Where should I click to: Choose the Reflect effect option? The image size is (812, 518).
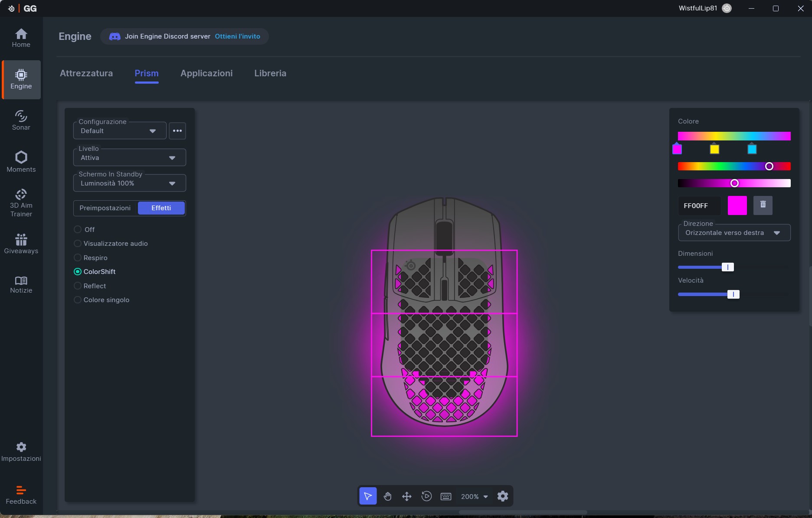pyautogui.click(x=78, y=286)
